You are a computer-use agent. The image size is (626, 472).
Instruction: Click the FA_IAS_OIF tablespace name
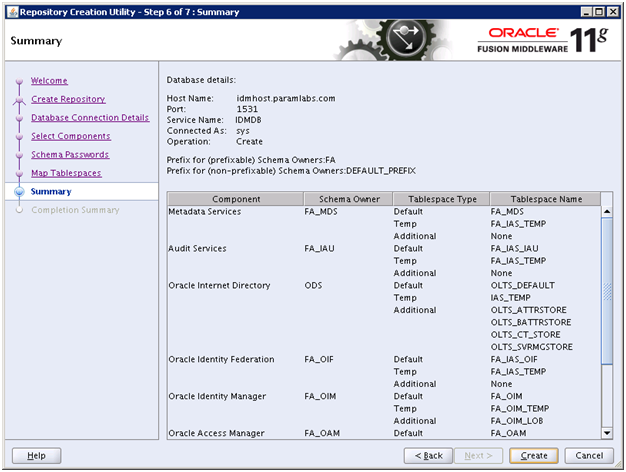(514, 359)
